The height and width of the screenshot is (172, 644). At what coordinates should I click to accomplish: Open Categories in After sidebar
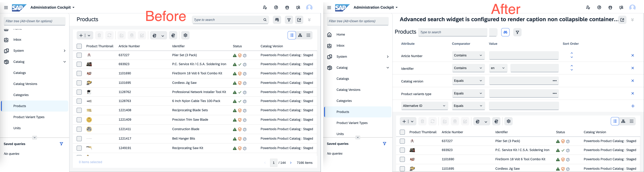pyautogui.click(x=344, y=101)
